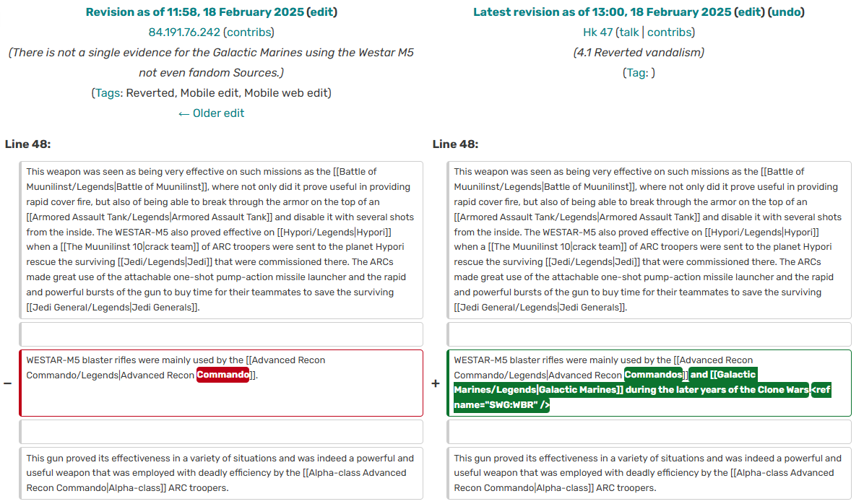This screenshot has width=864, height=504.
Task: Open Tags link under the left revision
Action: point(108,93)
